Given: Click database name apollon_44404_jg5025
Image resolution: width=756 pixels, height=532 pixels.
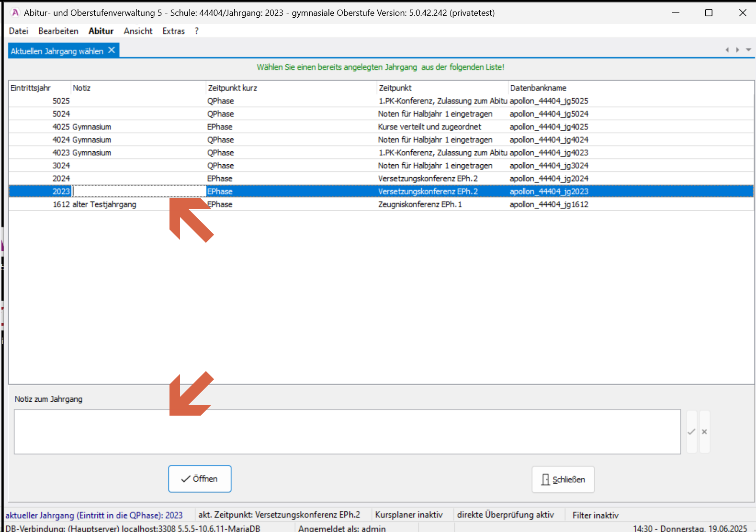Looking at the screenshot, I should click(x=549, y=101).
